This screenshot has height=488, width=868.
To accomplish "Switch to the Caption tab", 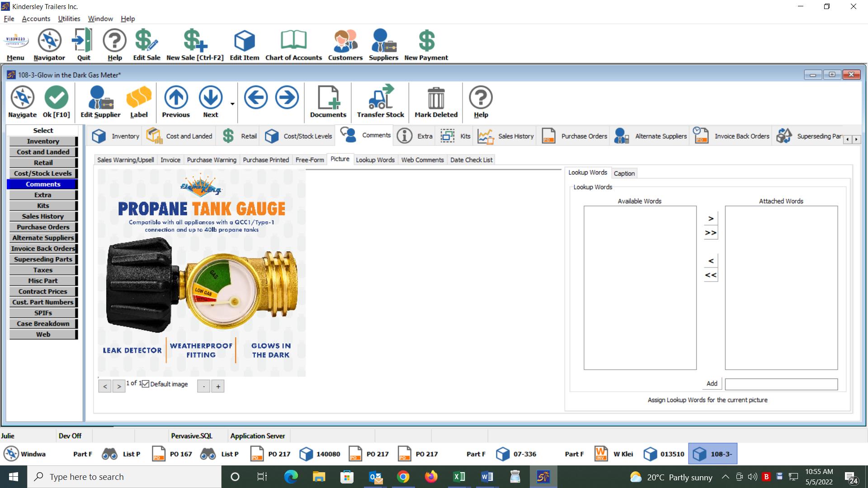I will click(x=624, y=174).
